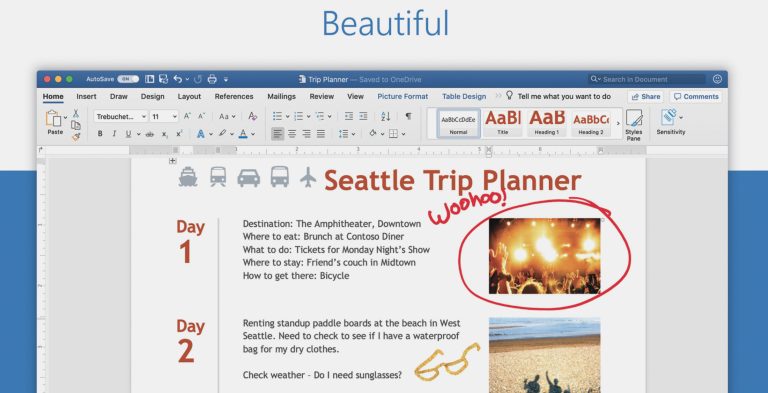This screenshot has width=768, height=393.
Task: Expand the styles gallery arrow
Action: point(618,123)
